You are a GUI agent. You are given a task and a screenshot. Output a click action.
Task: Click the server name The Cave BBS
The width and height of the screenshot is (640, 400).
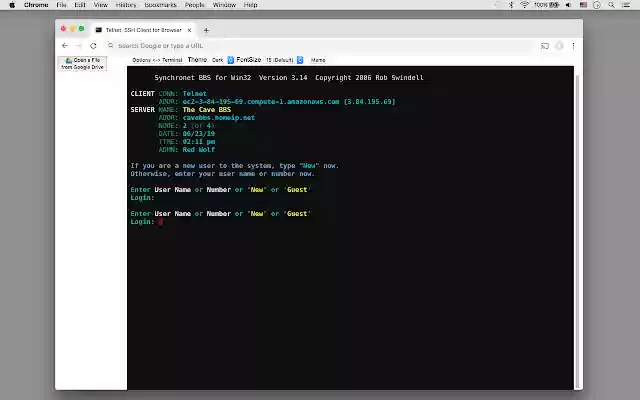coord(207,109)
